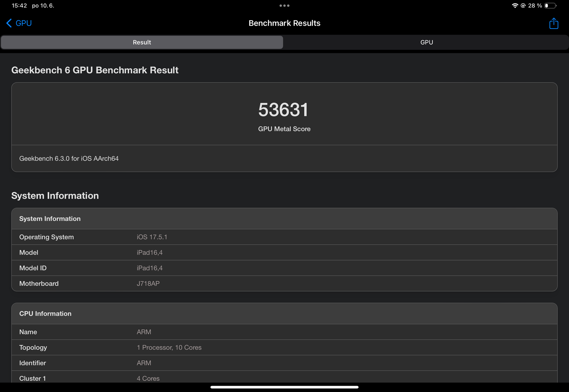Screen dimensions: 569x392
Task: Select the Motherboard J718AP row
Action: tap(284, 284)
